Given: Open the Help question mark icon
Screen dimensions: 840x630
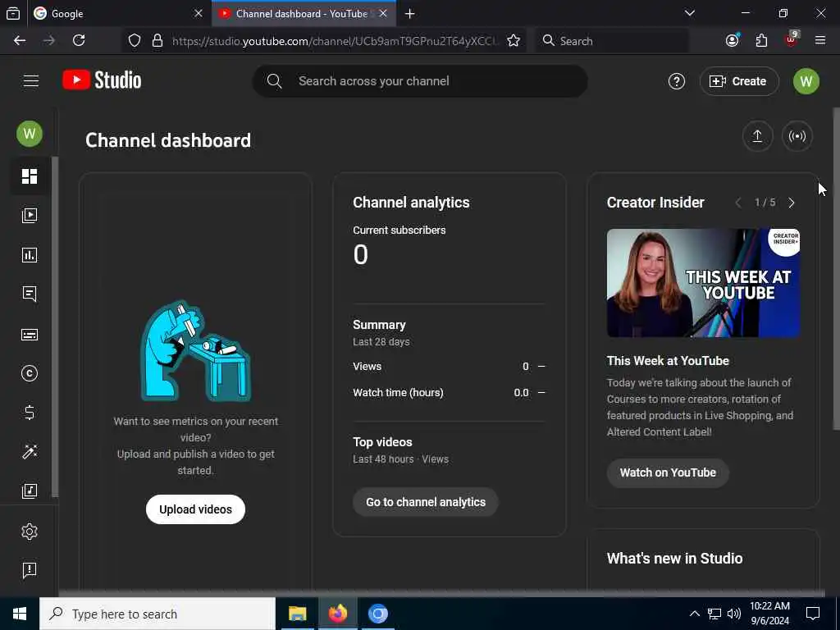Looking at the screenshot, I should point(677,81).
